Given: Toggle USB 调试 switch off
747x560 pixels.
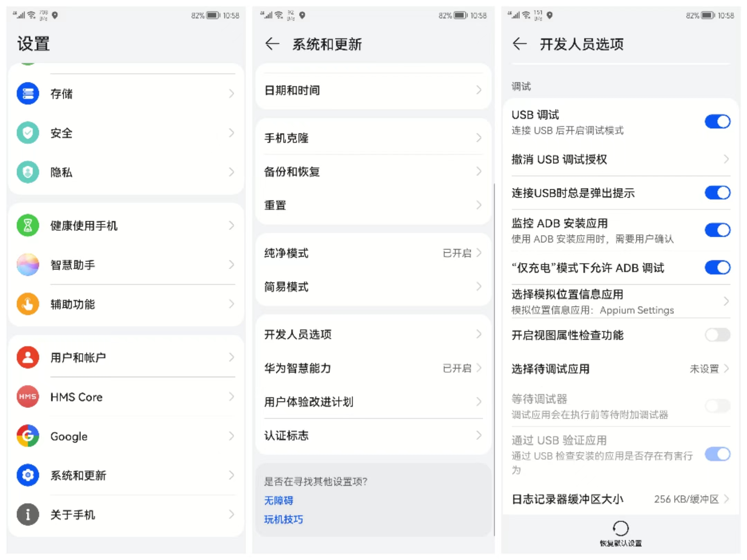Looking at the screenshot, I should click(x=718, y=122).
